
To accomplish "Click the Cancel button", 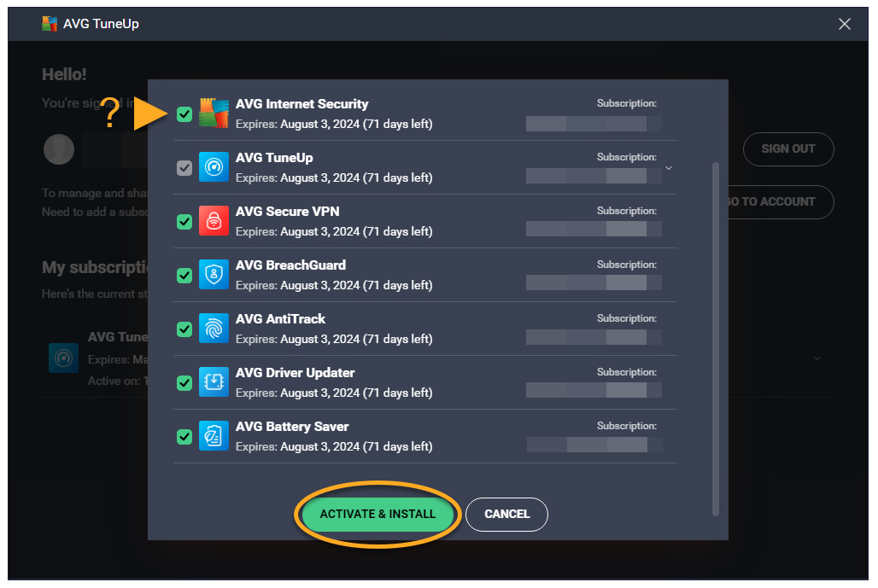I will point(506,514).
